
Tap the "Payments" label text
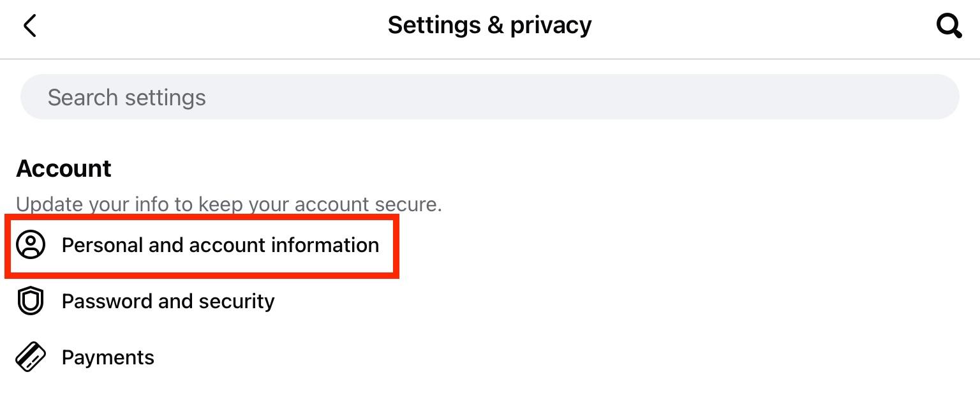pos(108,357)
